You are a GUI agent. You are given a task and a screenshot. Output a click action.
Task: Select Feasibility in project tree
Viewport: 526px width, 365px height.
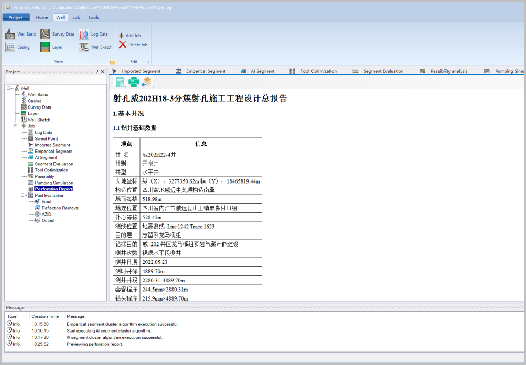pos(41,176)
